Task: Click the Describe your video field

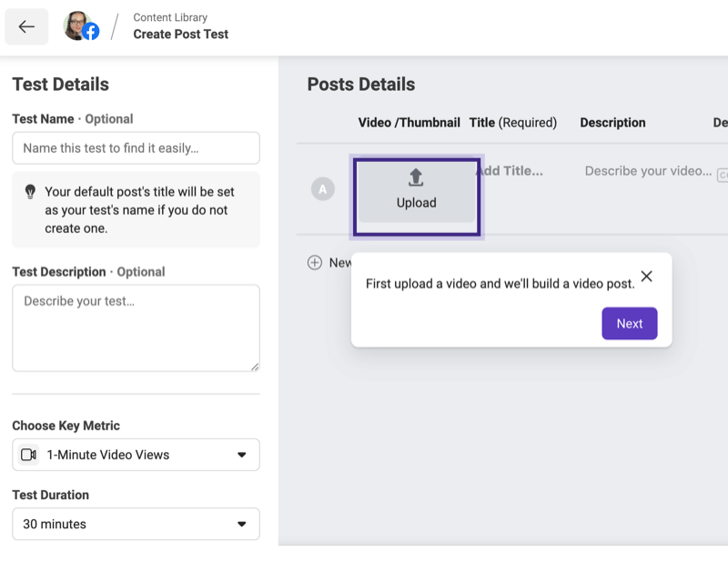Action: tap(648, 171)
